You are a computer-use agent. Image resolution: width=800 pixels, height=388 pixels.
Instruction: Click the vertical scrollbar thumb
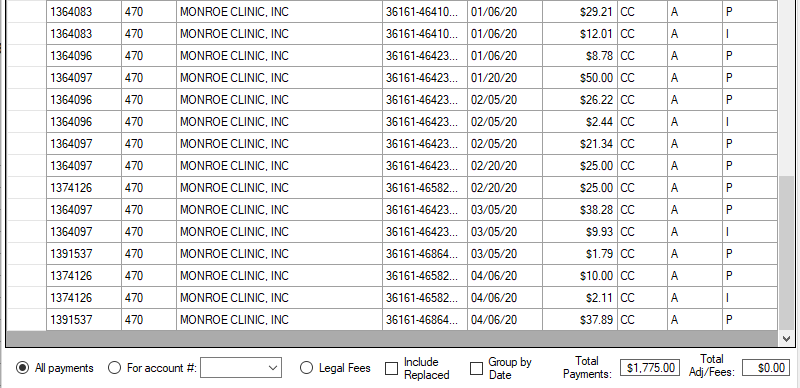pos(786,253)
